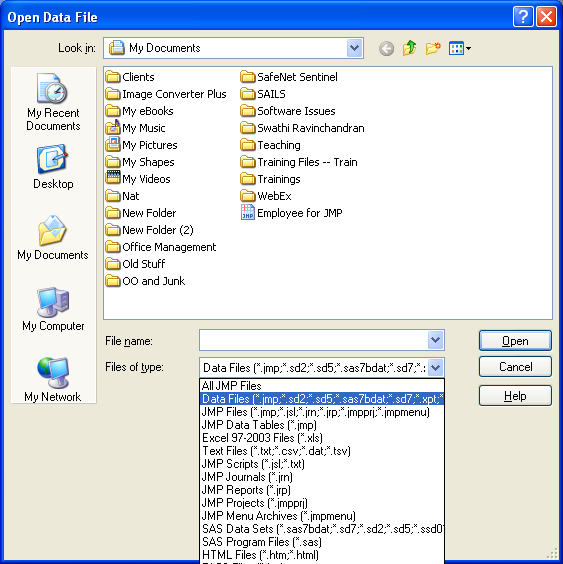
Task: Select the Office Management folder
Action: click(161, 247)
